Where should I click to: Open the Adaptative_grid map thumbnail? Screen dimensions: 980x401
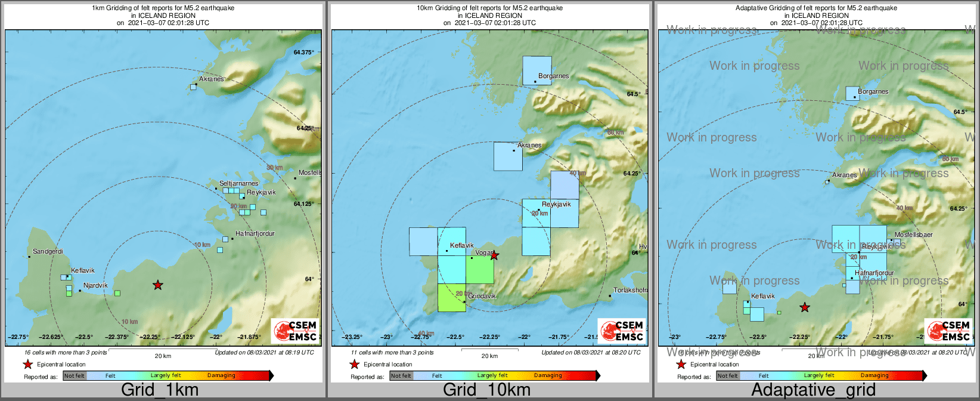pos(817,193)
